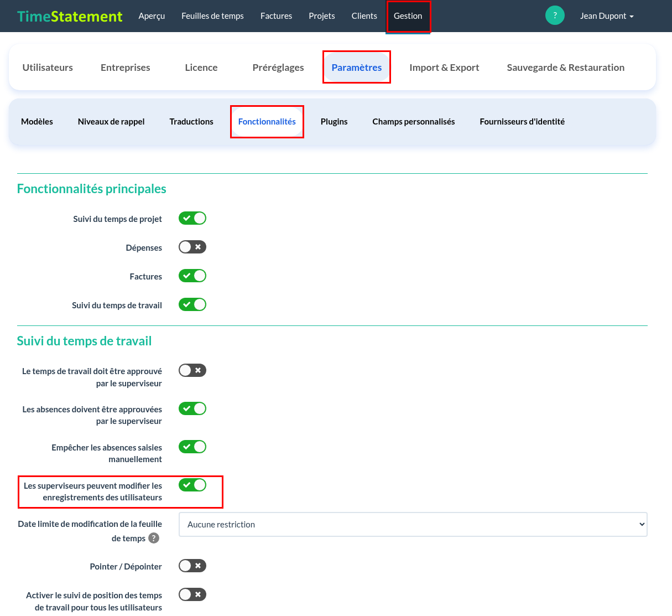
Task: Go to Champs personnalisés tab
Action: [x=414, y=122]
